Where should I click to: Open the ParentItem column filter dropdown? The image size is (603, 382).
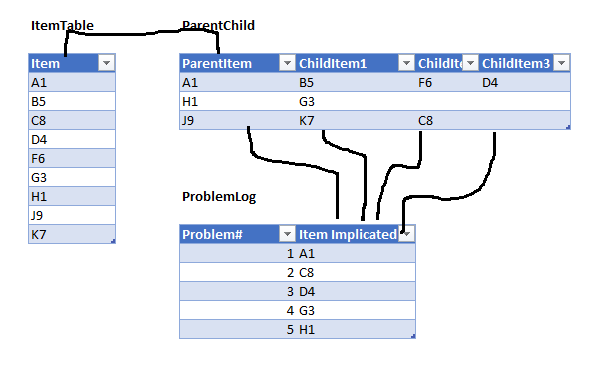click(287, 63)
